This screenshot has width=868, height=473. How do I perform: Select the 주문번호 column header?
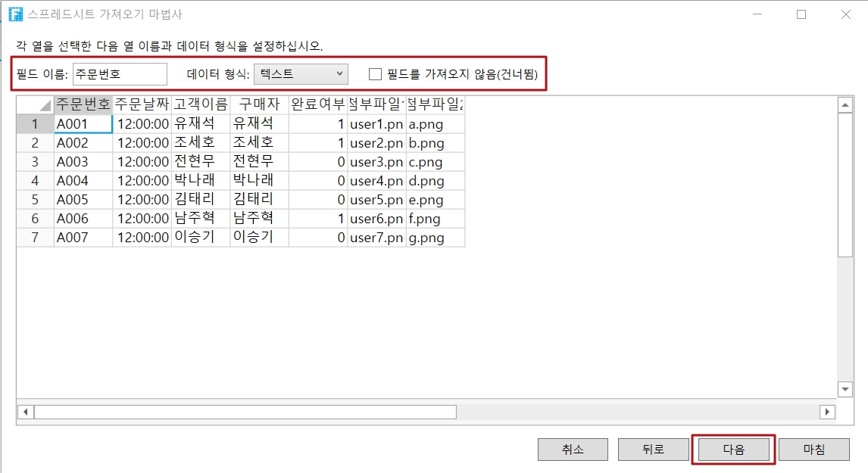pos(83,104)
